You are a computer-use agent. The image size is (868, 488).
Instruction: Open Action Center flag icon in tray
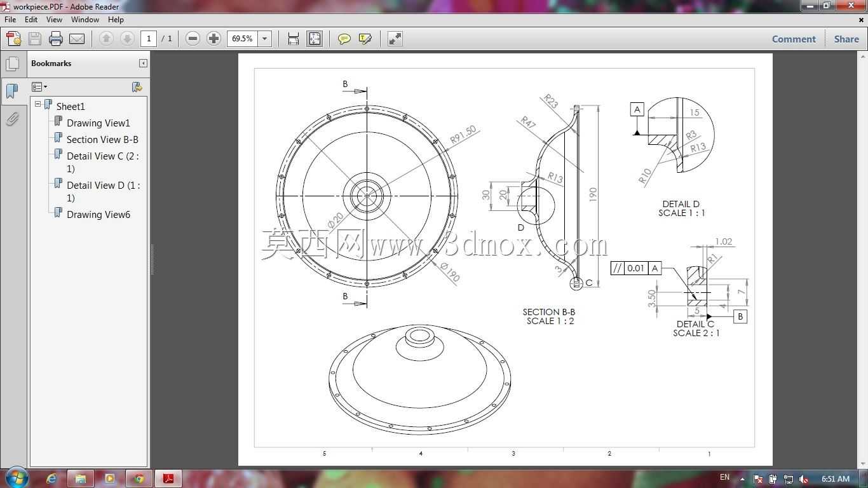pos(757,479)
